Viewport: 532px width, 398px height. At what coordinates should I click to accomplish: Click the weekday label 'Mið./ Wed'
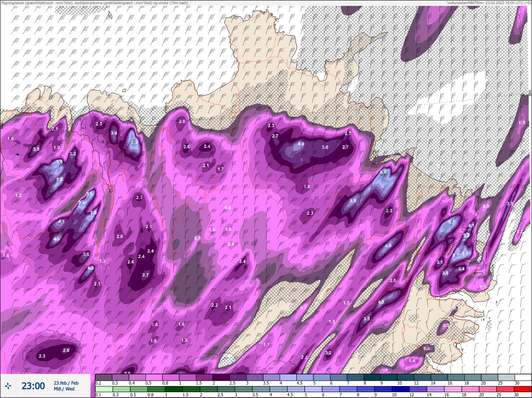click(64, 389)
